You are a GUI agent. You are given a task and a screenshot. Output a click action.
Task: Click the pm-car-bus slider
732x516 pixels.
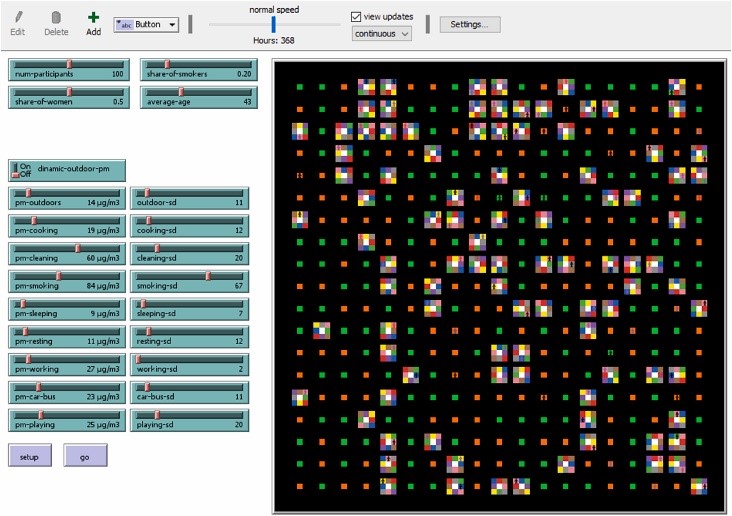(67, 392)
